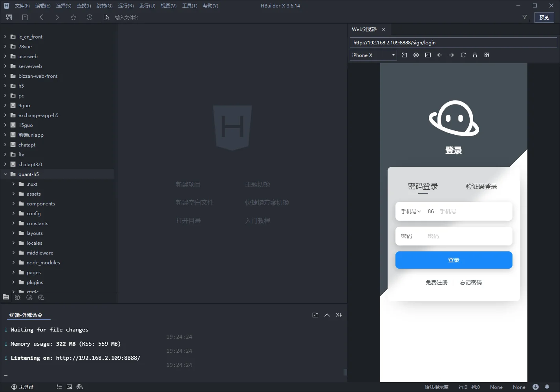The height and width of the screenshot is (392, 560).
Task: Click the 忘记密码 link
Action: tap(470, 282)
